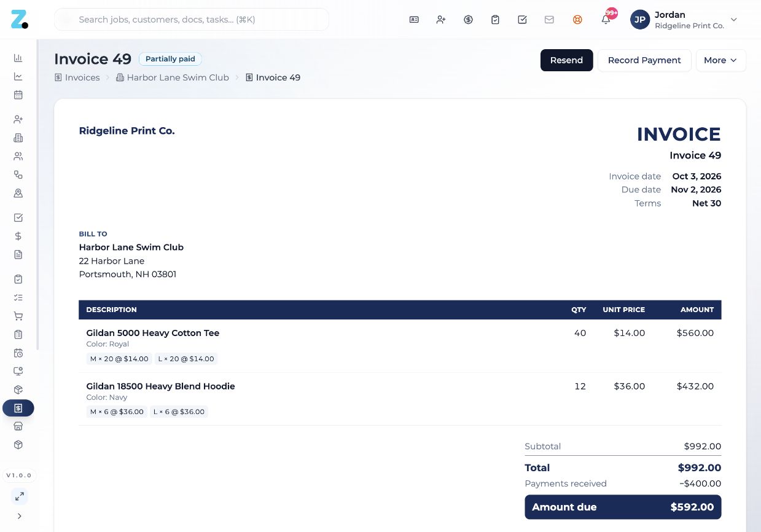
Task: Click the 'L × 20 @ $14.00' size chip
Action: pyautogui.click(x=186, y=359)
